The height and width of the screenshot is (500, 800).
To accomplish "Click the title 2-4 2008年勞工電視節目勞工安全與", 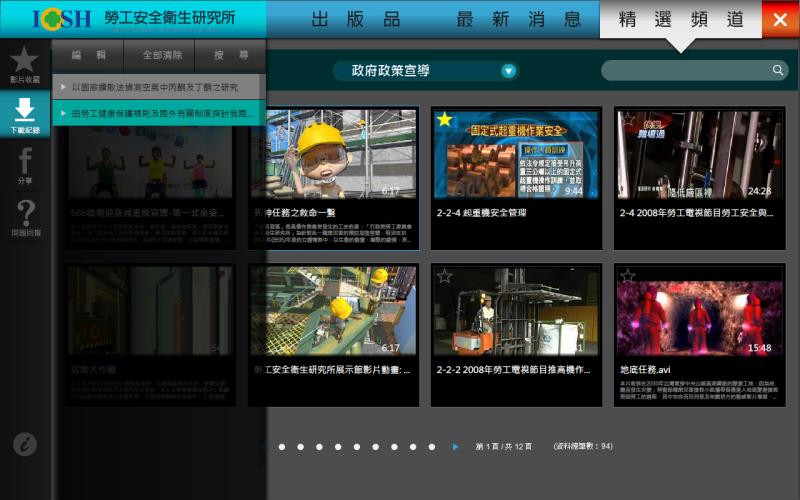I will click(696, 213).
